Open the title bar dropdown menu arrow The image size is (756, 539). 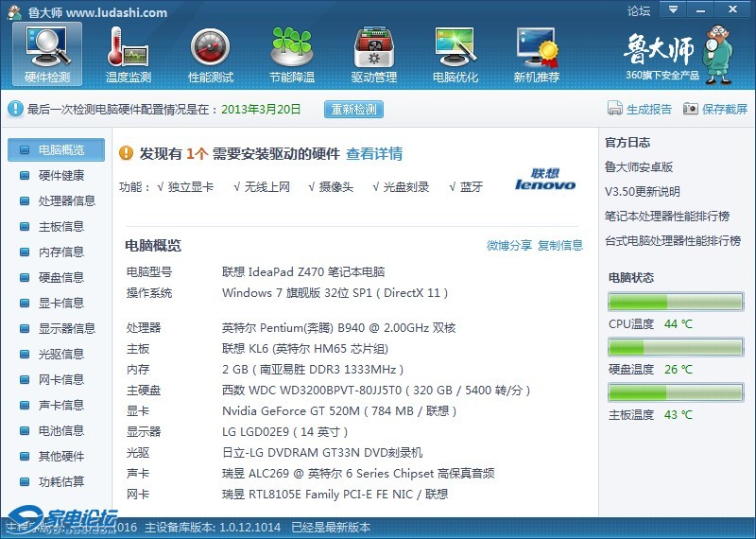[672, 10]
